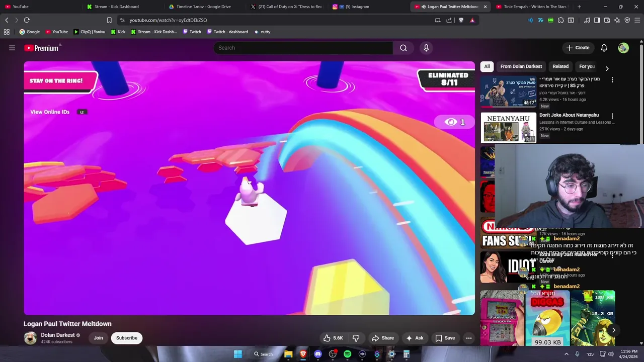Join the Dolan Darkest channel
The height and width of the screenshot is (362, 644).
(x=98, y=338)
